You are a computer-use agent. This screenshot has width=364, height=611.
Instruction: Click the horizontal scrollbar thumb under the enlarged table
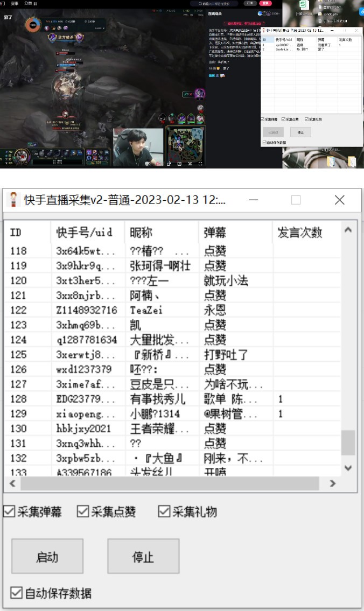(170, 483)
